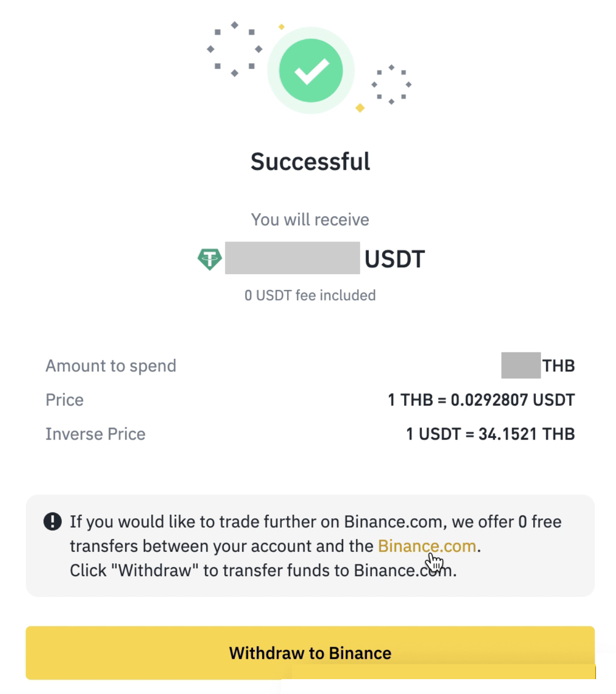The image size is (616, 694).
Task: Click the hidden THB spend amount
Action: [520, 365]
